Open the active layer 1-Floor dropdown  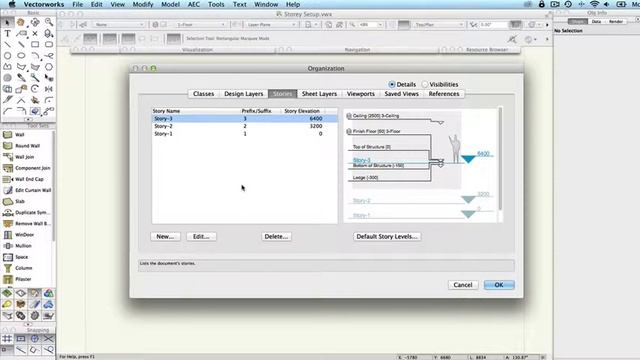click(200, 25)
